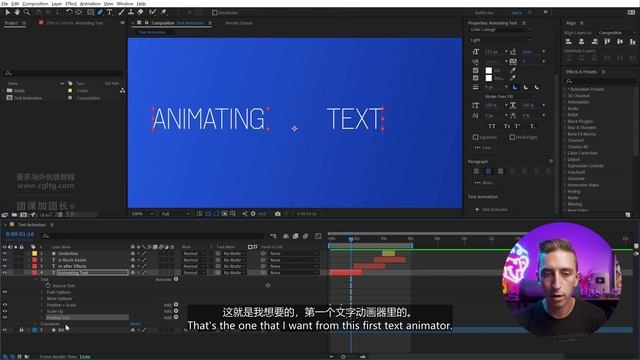Open the font style Light dropdown
Screen dimensions: 640x360
(500, 40)
